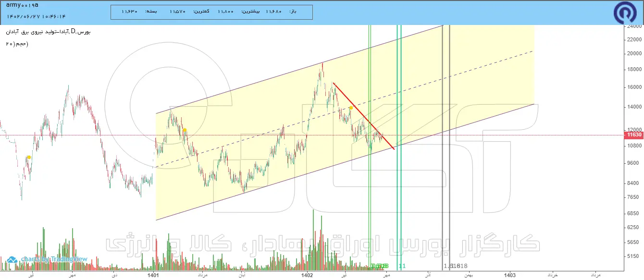Click the 1403 year label on time axis

point(510,275)
